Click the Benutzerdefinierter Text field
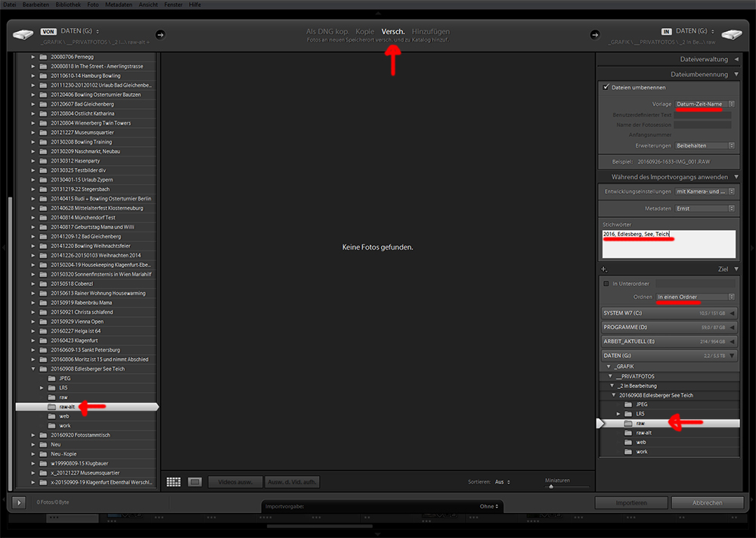This screenshot has height=538, width=756. pyautogui.click(x=702, y=115)
